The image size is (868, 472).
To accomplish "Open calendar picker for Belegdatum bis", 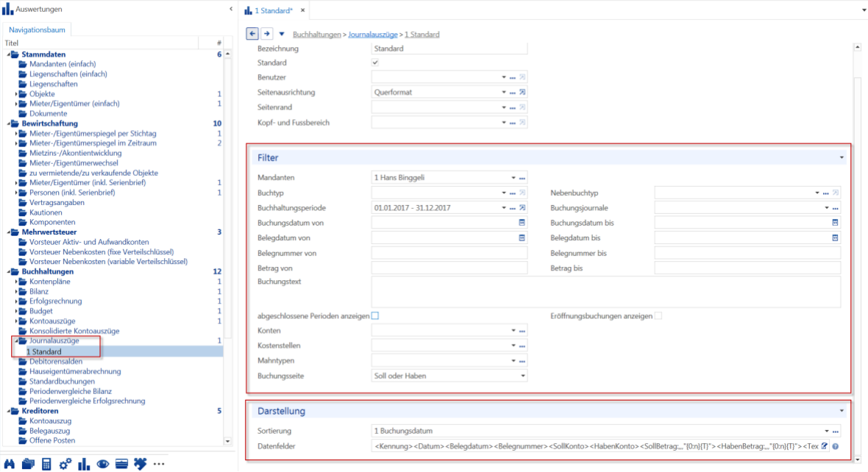I will [x=835, y=238].
